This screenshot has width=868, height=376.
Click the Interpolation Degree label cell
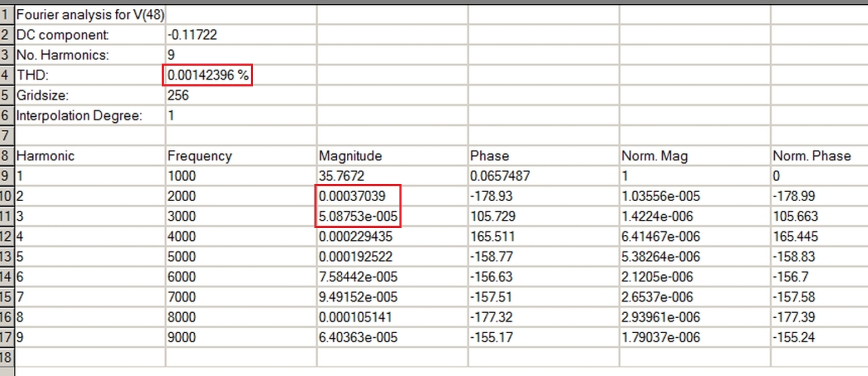[x=90, y=115]
